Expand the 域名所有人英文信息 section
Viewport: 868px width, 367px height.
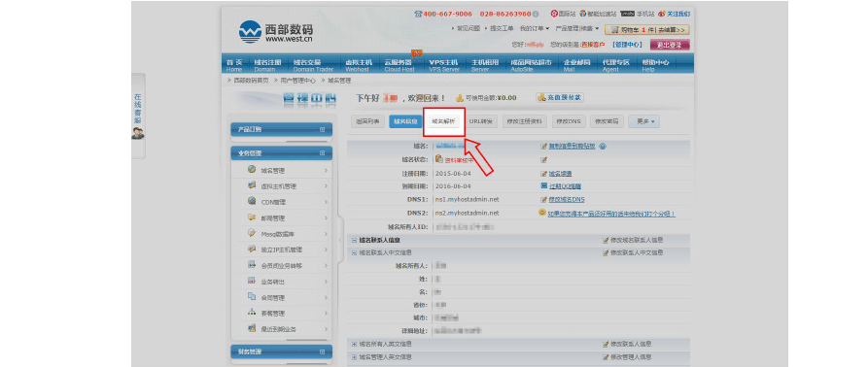[x=354, y=344]
